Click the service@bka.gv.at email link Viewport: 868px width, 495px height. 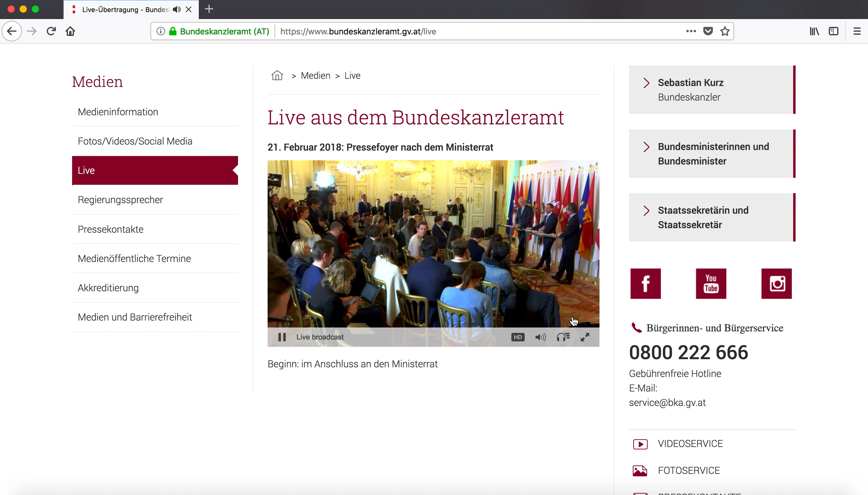pyautogui.click(x=667, y=403)
